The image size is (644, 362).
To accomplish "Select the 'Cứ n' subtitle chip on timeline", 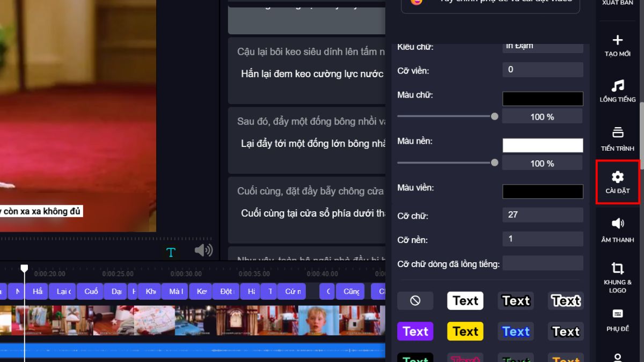I will click(291, 291).
